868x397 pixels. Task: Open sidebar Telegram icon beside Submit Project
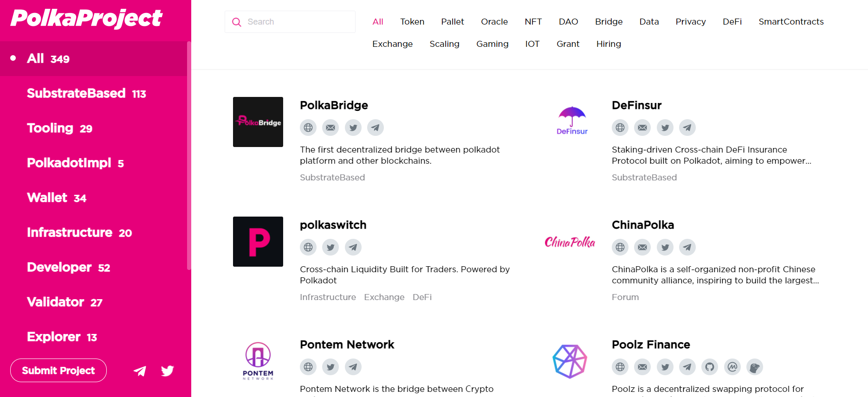(x=140, y=371)
